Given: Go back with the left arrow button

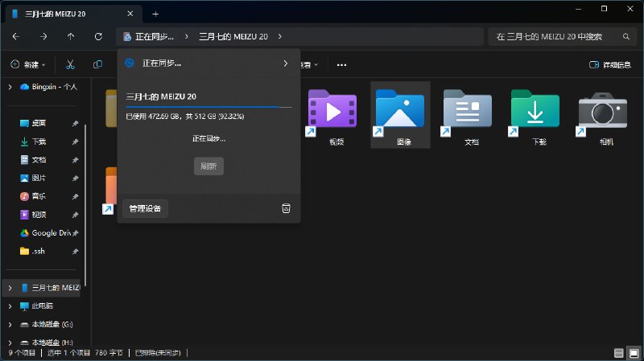Looking at the screenshot, I should [16, 36].
